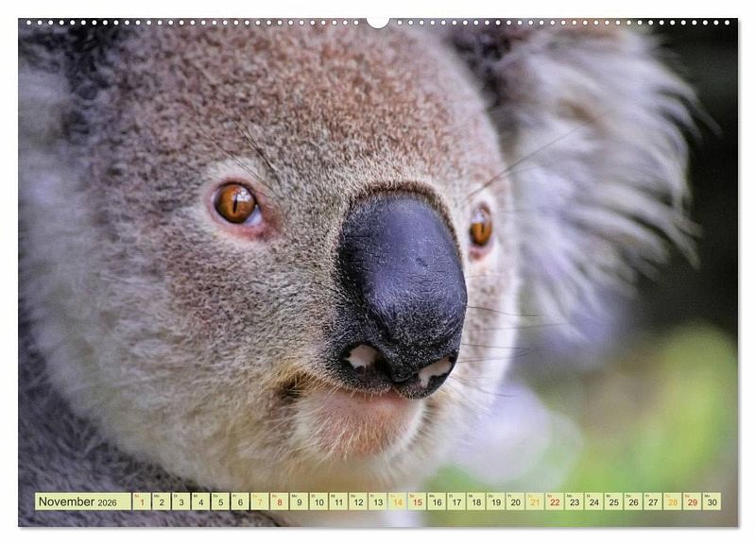Screen dimensions: 756x545
Task: Click the hanging hole at top center
Action: click(378, 22)
